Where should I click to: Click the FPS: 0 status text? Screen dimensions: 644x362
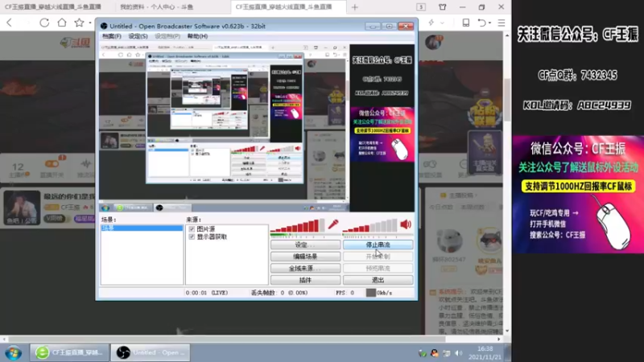tap(345, 293)
